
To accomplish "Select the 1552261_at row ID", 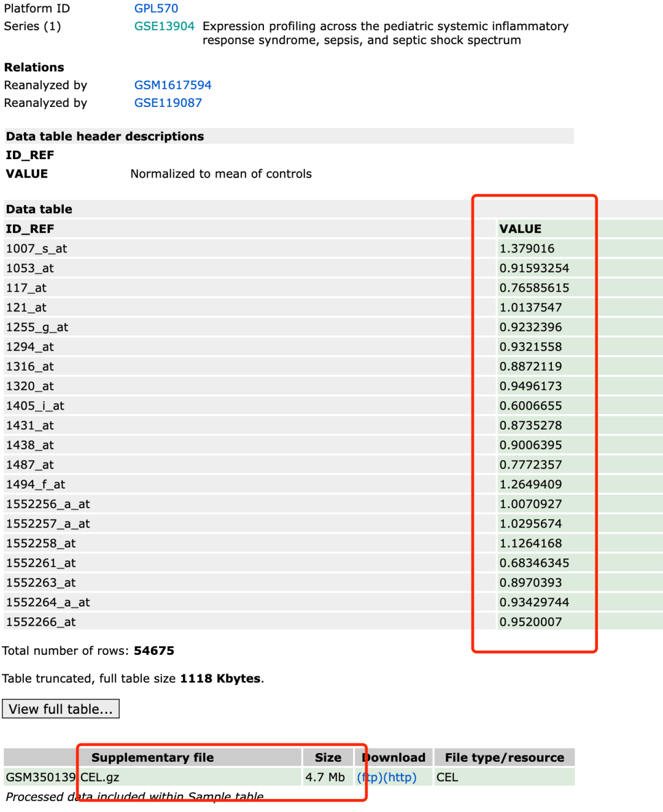I will coord(41,563).
